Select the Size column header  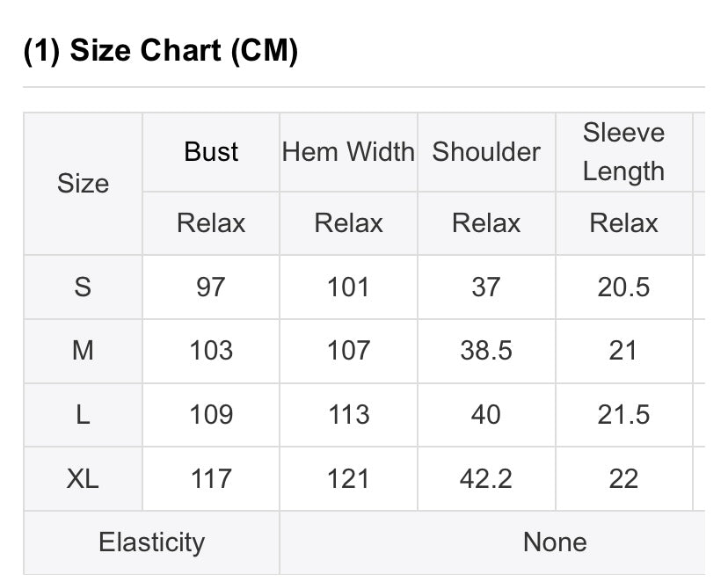pos(84,184)
